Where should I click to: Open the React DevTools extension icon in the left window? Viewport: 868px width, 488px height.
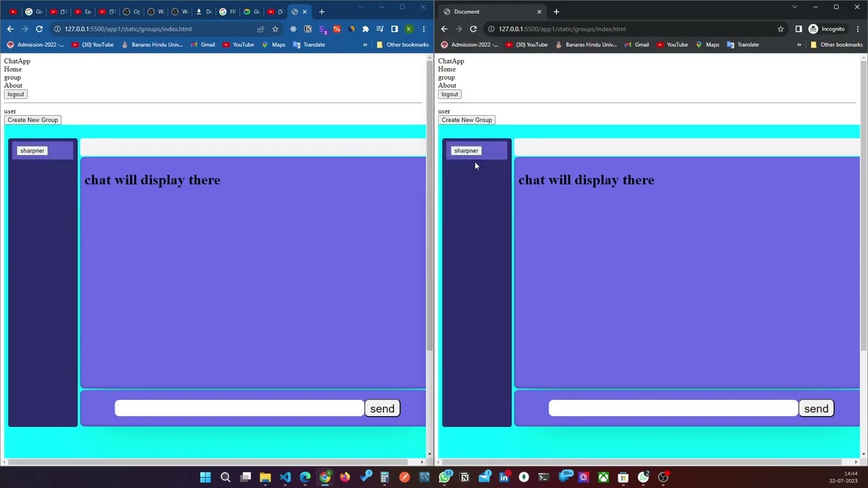click(x=293, y=29)
